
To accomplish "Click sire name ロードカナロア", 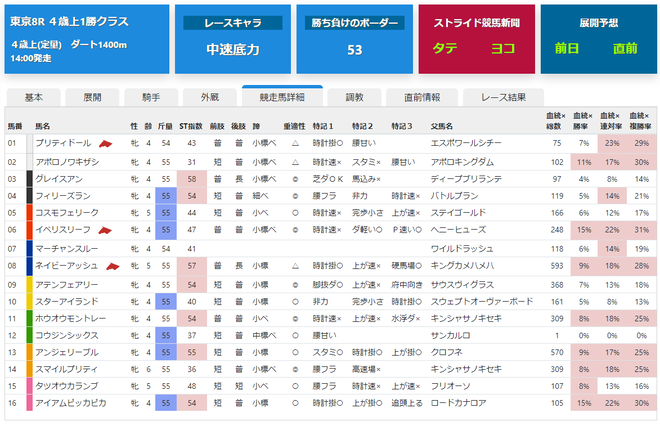I will point(458,403).
